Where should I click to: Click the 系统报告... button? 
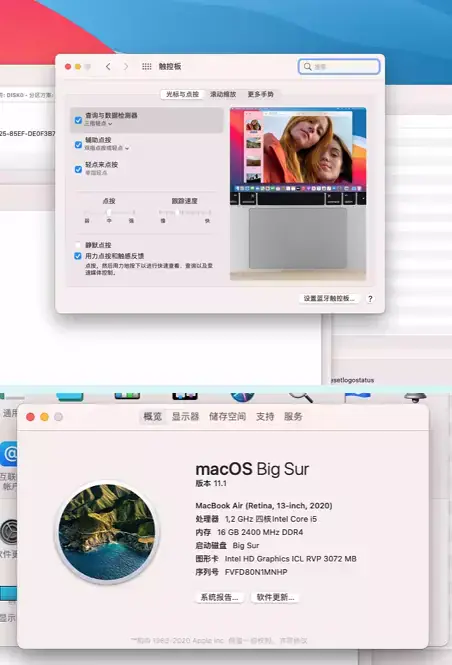coord(219,597)
